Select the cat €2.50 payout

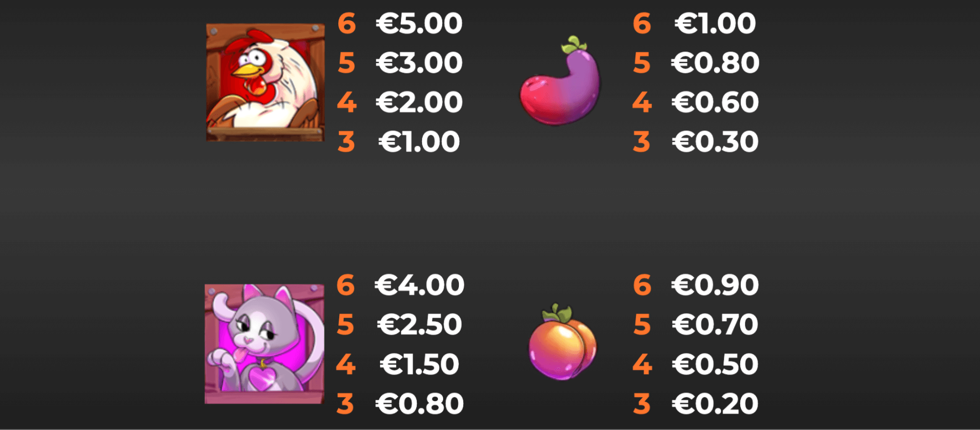click(419, 325)
